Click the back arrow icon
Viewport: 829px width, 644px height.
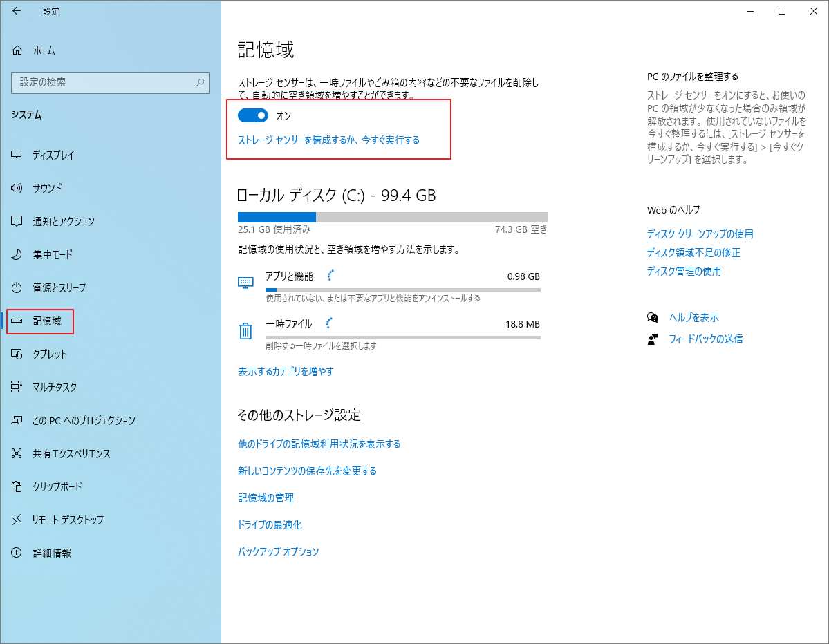(x=17, y=11)
